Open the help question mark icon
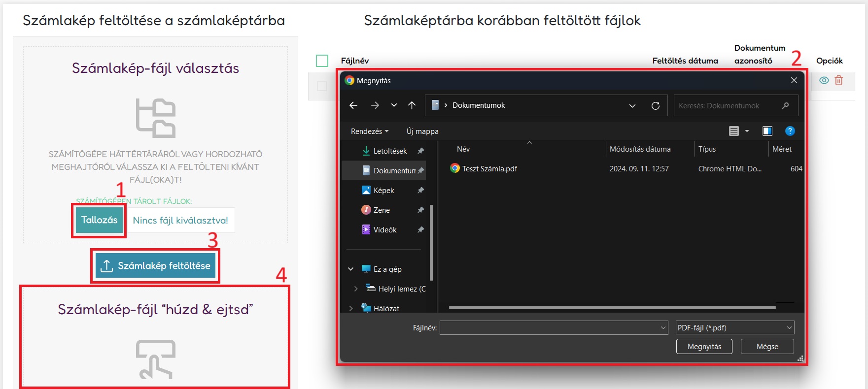868x389 pixels. coord(790,131)
